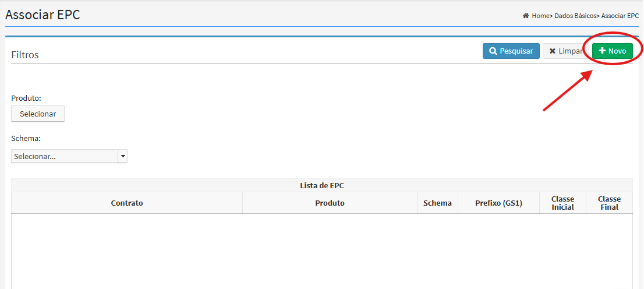Image resolution: width=644 pixels, height=289 pixels.
Task: Click the Schema column header in the table
Action: (x=437, y=203)
